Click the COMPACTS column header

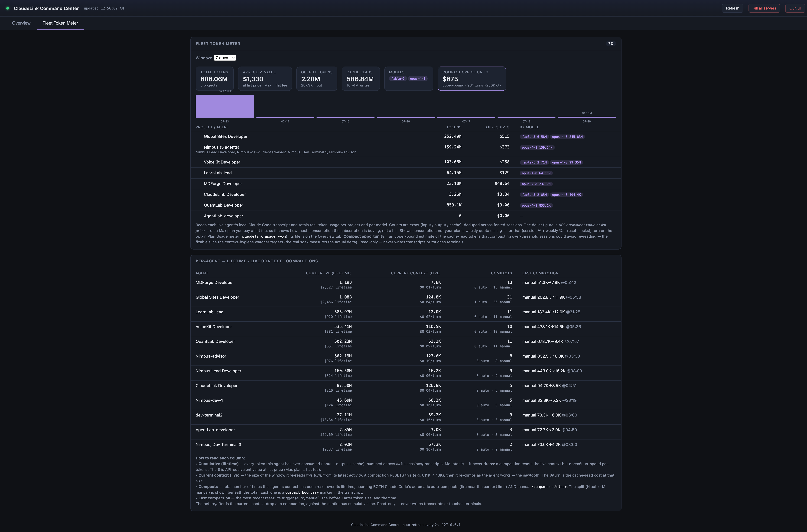coord(501,273)
